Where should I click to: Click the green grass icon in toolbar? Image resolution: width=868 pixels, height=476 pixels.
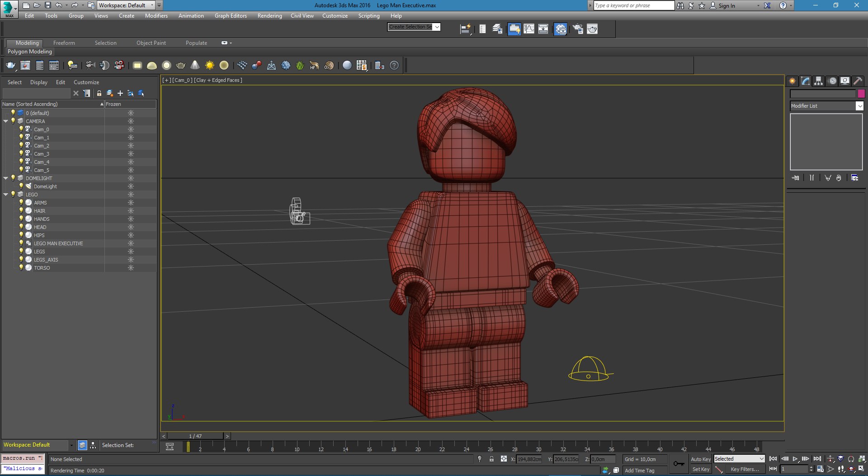click(300, 65)
